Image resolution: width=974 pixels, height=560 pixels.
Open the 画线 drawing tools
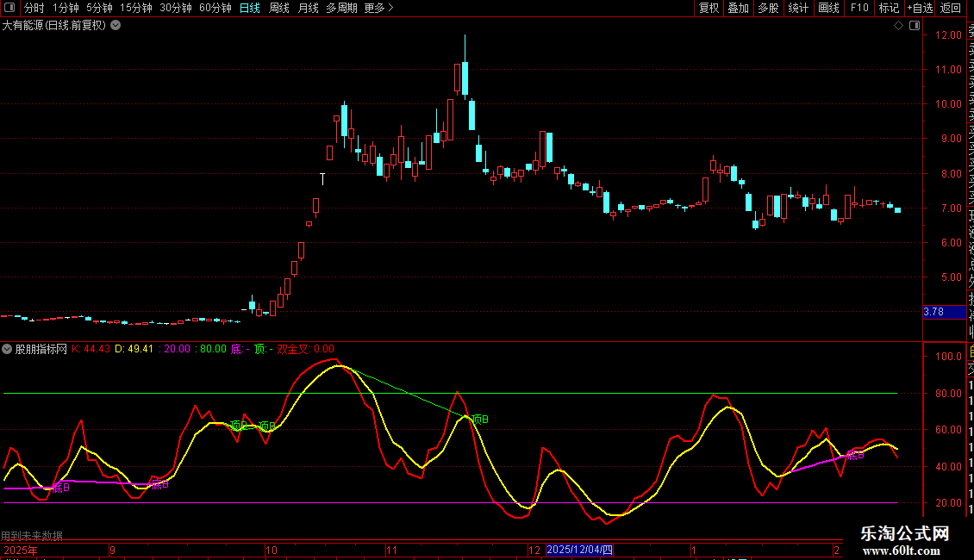(828, 8)
